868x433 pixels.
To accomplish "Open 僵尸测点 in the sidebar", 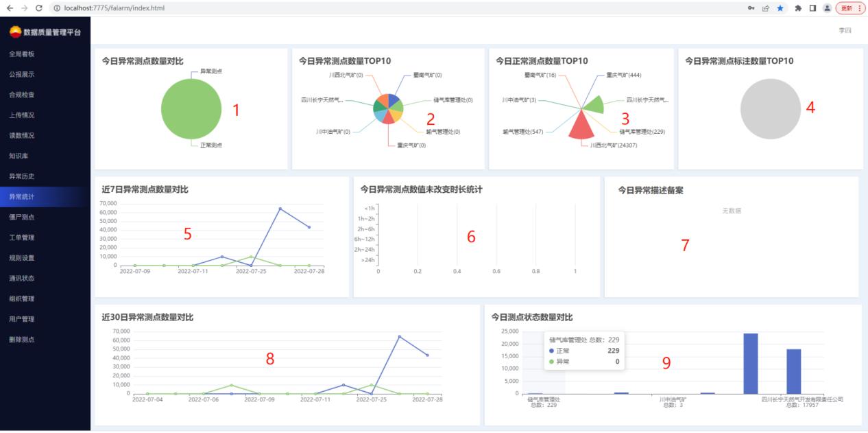I will click(22, 217).
